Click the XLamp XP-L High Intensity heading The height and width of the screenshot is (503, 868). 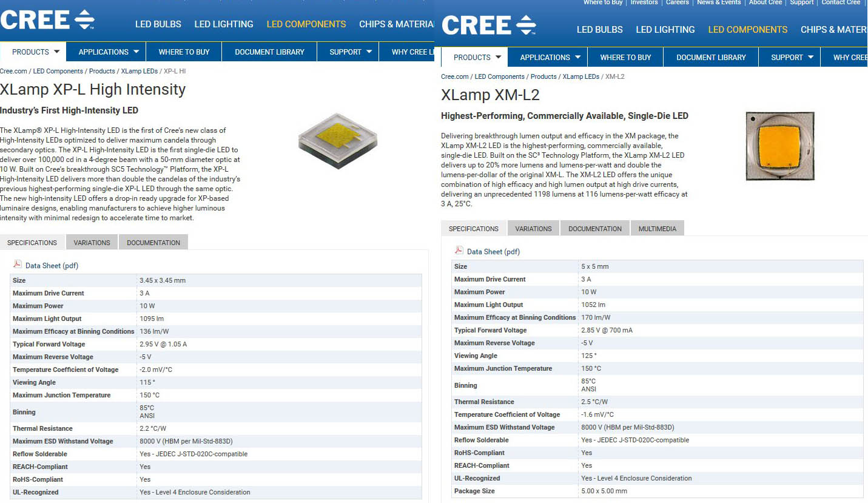(93, 89)
